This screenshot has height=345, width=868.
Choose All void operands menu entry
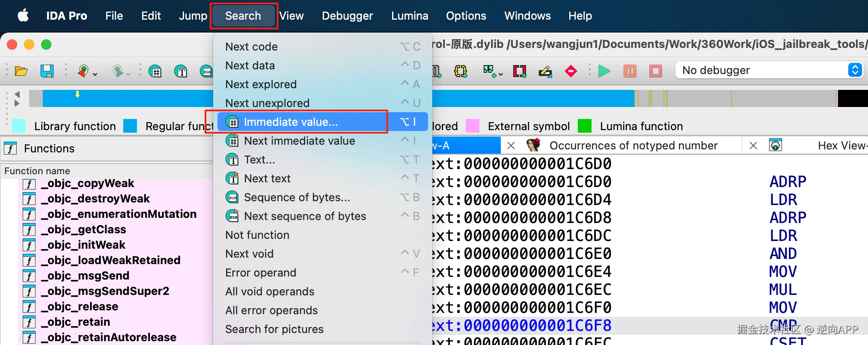pos(323,291)
